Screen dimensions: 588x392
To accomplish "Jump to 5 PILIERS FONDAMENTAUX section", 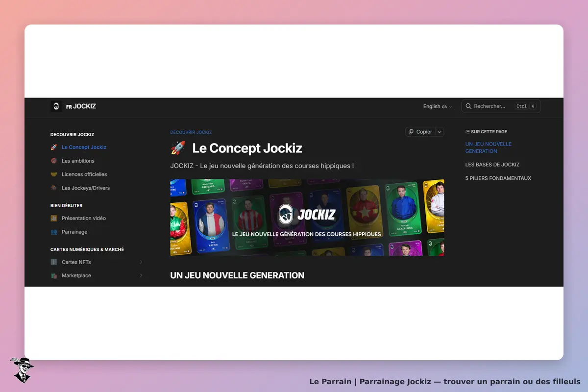I will (x=498, y=178).
